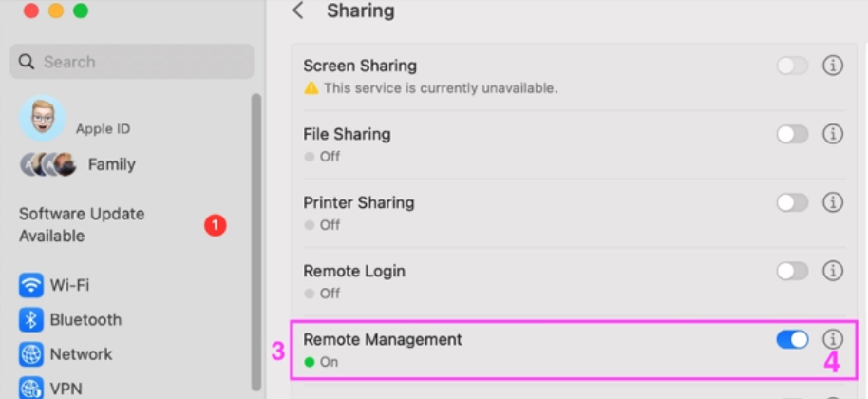Screen dimensions: 868x399
Task: Select Family in the sidebar
Action: (x=111, y=164)
